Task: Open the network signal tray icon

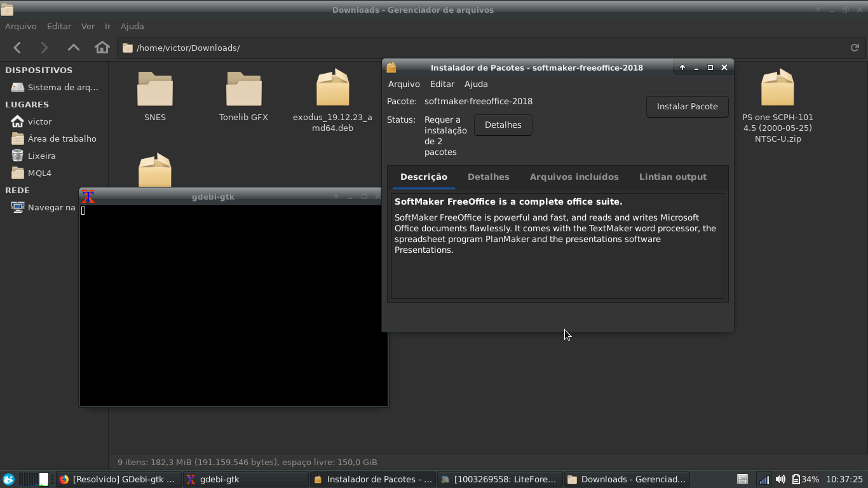Action: (x=764, y=479)
